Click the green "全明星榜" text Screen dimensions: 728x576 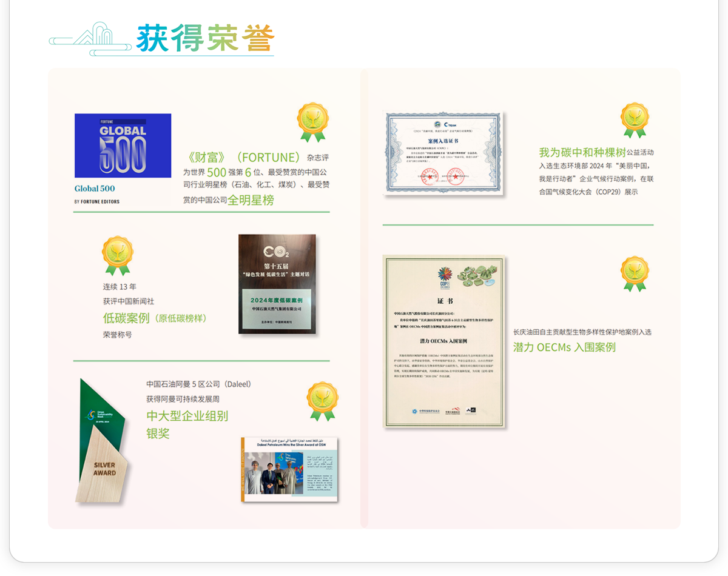pyautogui.click(x=251, y=200)
